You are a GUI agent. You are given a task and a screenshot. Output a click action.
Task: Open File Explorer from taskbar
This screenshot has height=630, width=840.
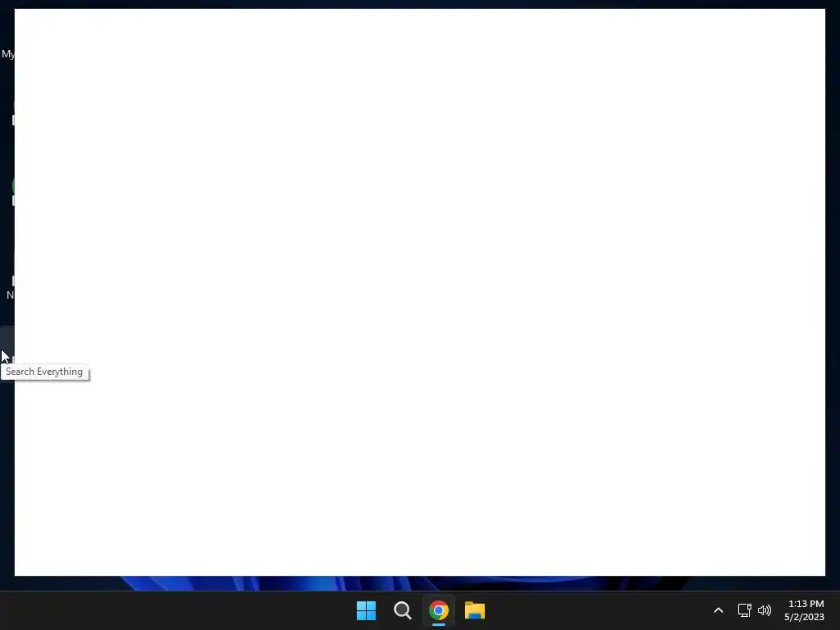coord(475,610)
